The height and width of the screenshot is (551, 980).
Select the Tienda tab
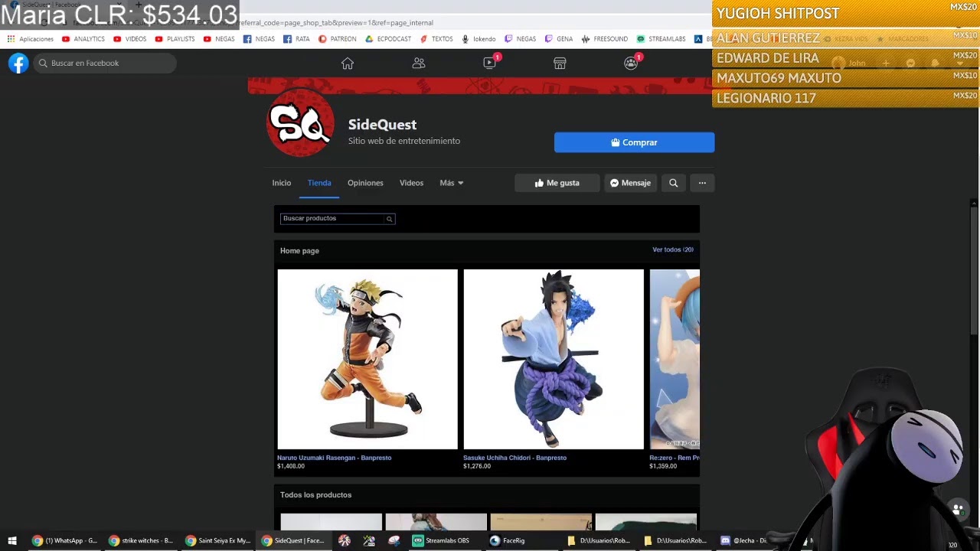click(319, 183)
